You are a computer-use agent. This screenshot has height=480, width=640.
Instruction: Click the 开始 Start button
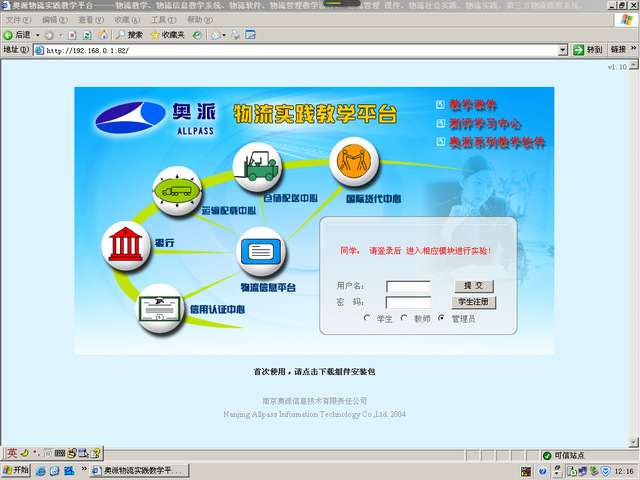[x=16, y=470]
